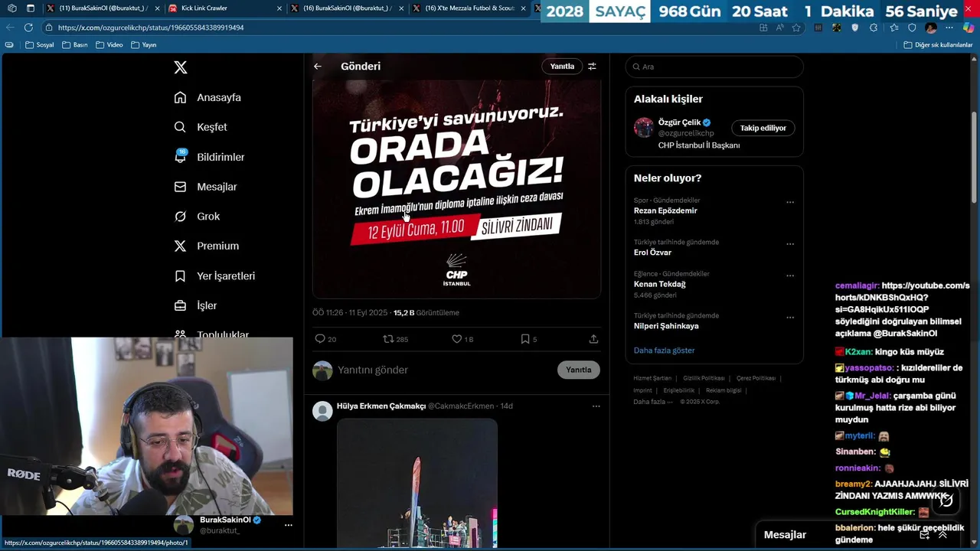Viewport: 980px width, 551px height.
Task: Open the Video bookmarks folder
Action: [109, 45]
